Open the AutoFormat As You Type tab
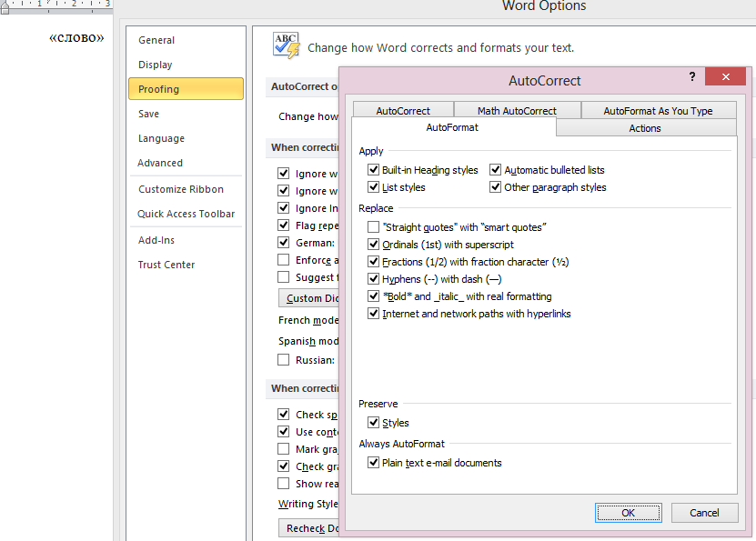The height and width of the screenshot is (541, 756). [x=658, y=111]
